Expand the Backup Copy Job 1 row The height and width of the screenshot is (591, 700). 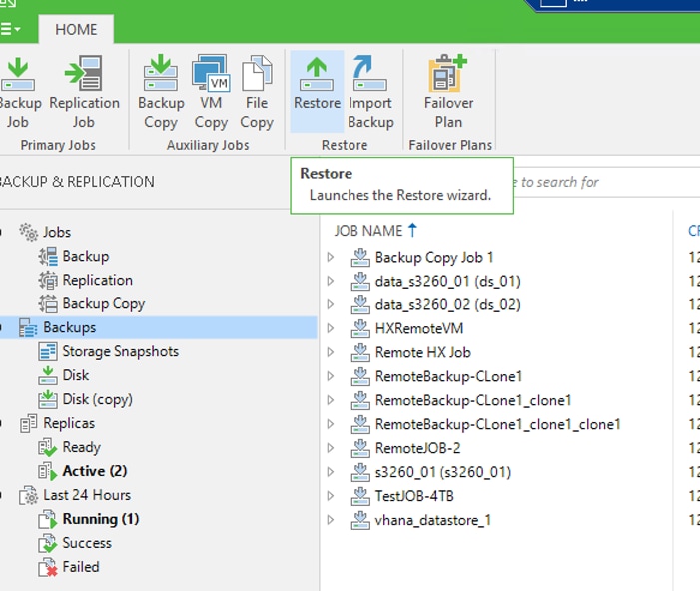pyautogui.click(x=331, y=258)
